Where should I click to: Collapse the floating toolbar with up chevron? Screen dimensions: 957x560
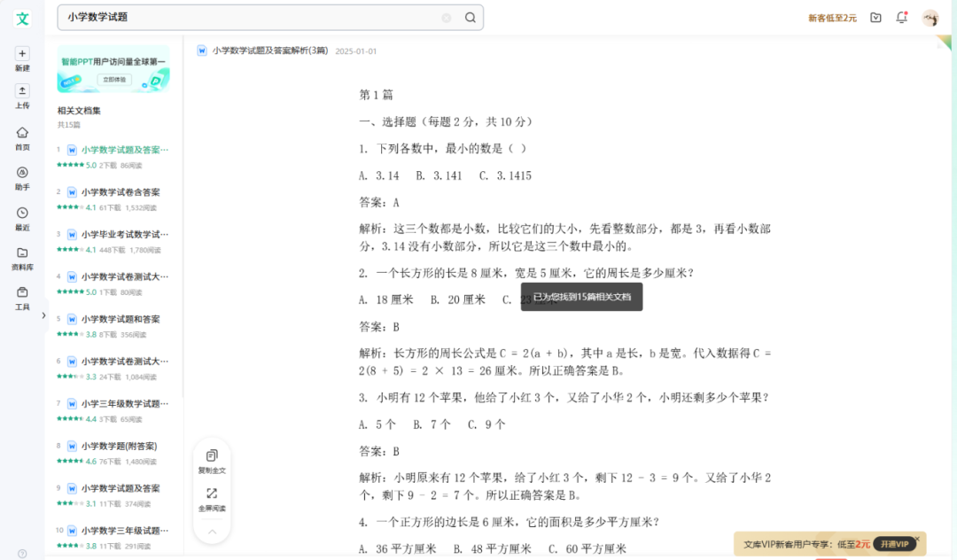click(212, 532)
